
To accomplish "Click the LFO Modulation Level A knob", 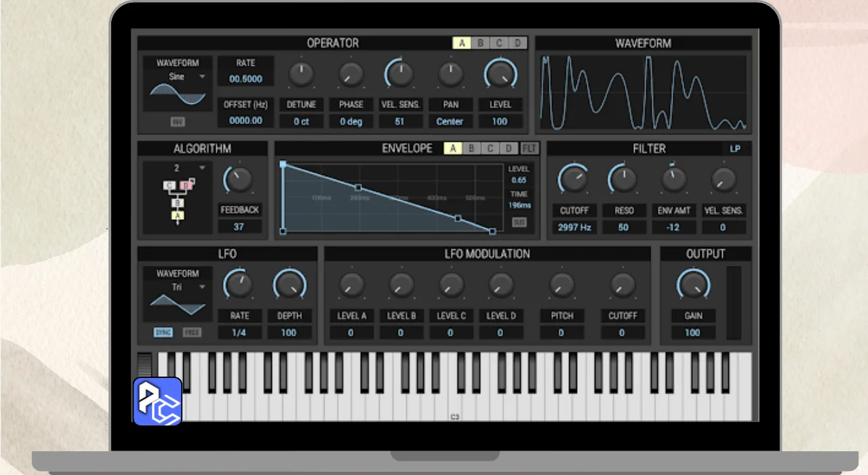I will pyautogui.click(x=351, y=284).
